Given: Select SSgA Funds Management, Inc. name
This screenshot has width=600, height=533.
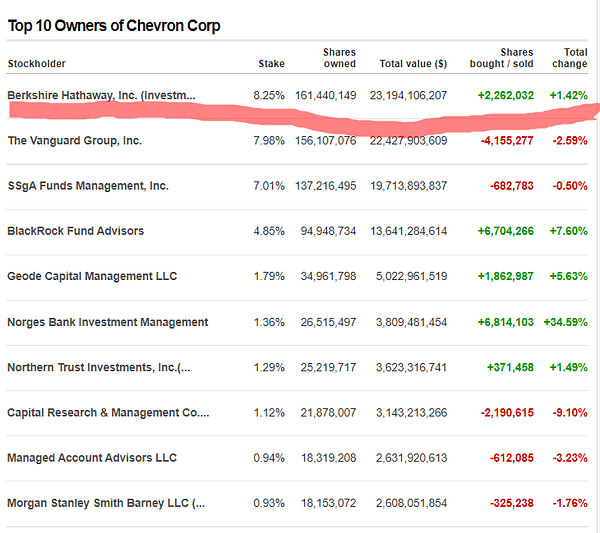Looking at the screenshot, I should click(x=88, y=186).
